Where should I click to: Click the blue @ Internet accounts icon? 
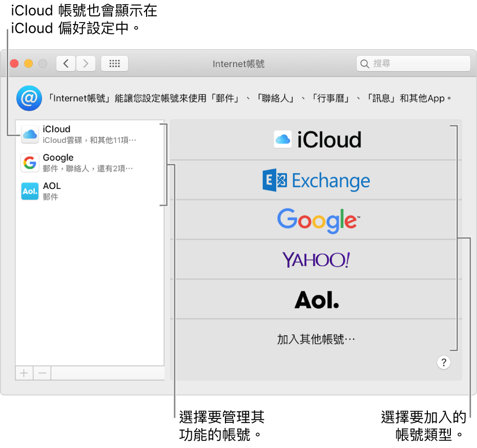point(29,98)
